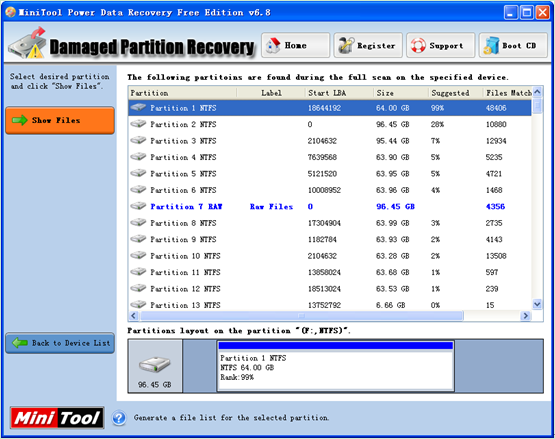Screen dimensions: 555x439
Task: Sort by the Suggested column header
Action: pyautogui.click(x=456, y=93)
